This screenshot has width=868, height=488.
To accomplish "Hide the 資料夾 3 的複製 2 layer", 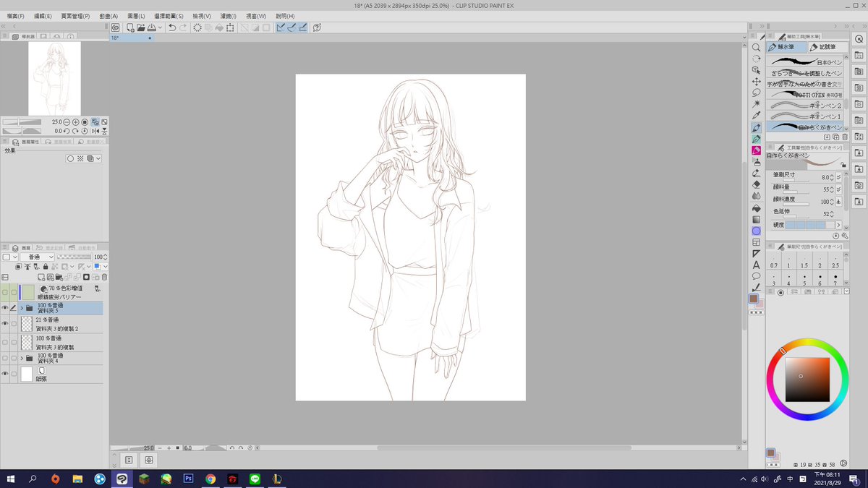I will 5,323.
